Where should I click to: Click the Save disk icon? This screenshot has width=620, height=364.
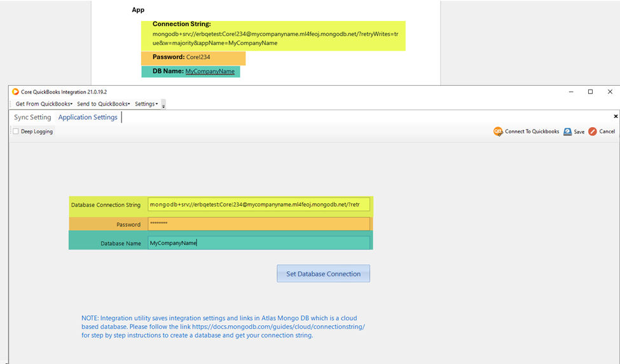pos(567,132)
